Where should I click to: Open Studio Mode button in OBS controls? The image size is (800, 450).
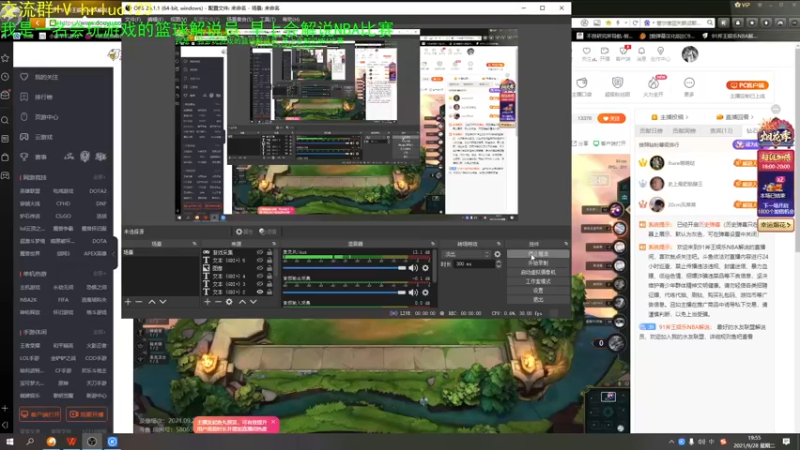coord(538,281)
